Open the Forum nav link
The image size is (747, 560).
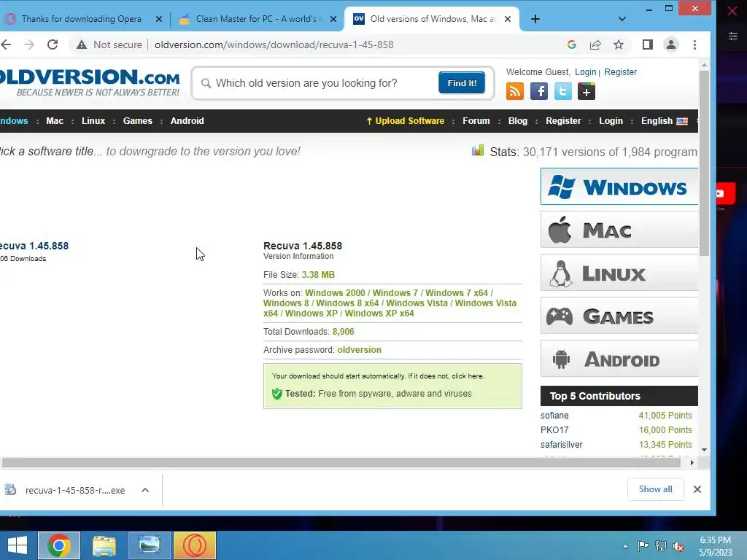tap(476, 121)
